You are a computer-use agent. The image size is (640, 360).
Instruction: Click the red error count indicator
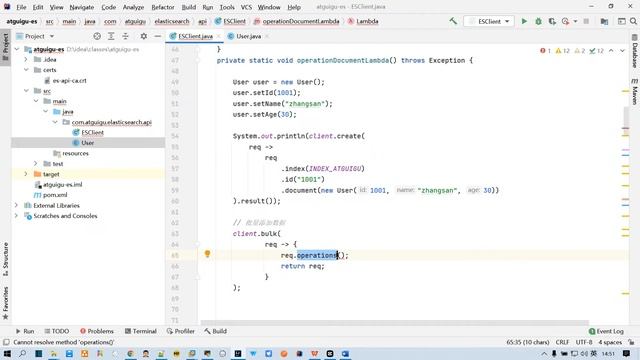(x=545, y=51)
